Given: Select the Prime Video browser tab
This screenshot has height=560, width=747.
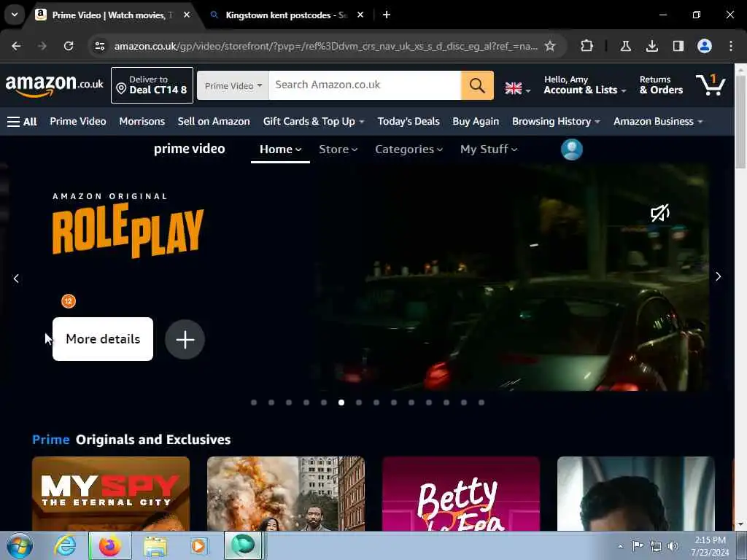Looking at the screenshot, I should 112,15.
